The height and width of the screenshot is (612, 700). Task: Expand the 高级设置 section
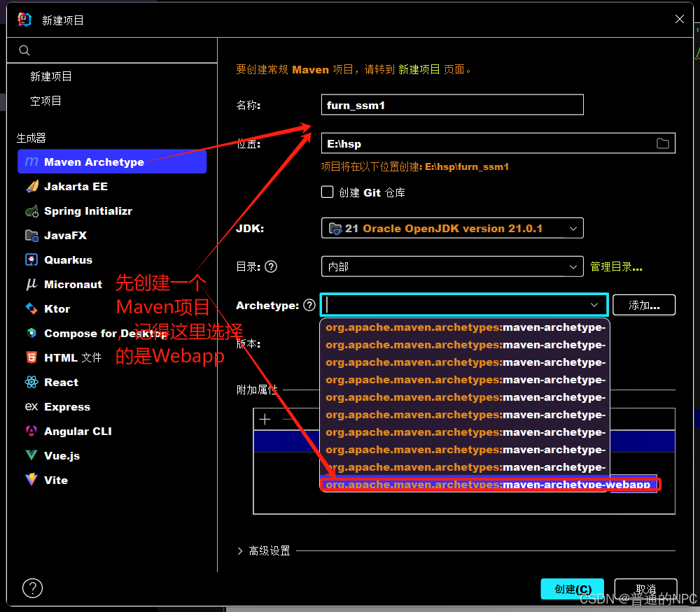[x=240, y=551]
